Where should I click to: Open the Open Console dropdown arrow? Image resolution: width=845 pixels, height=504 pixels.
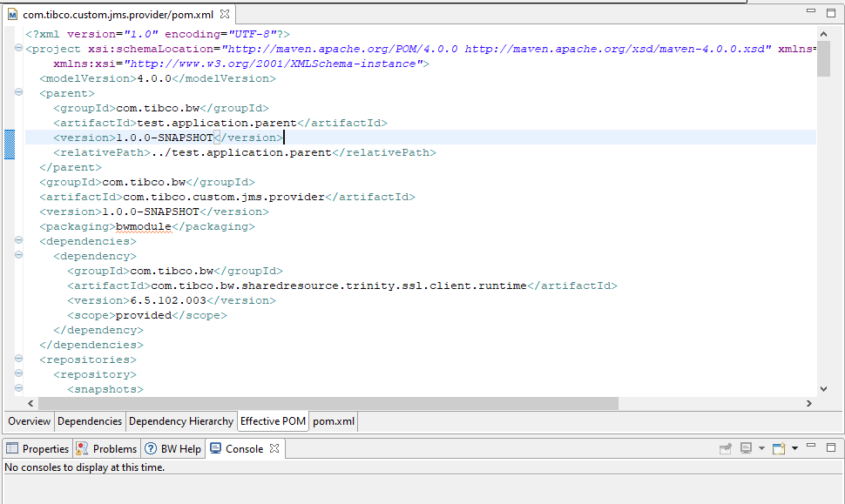(794, 448)
